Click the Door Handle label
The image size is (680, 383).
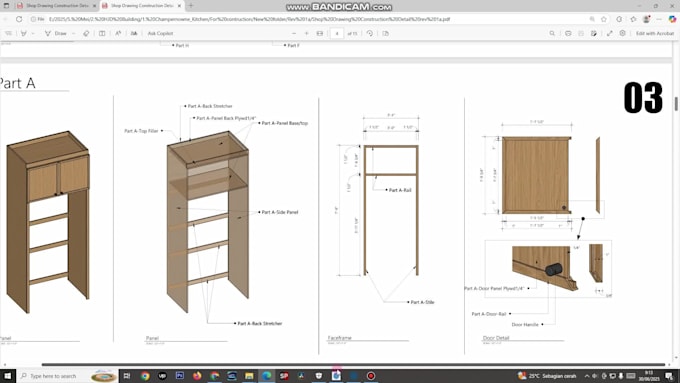click(x=525, y=324)
